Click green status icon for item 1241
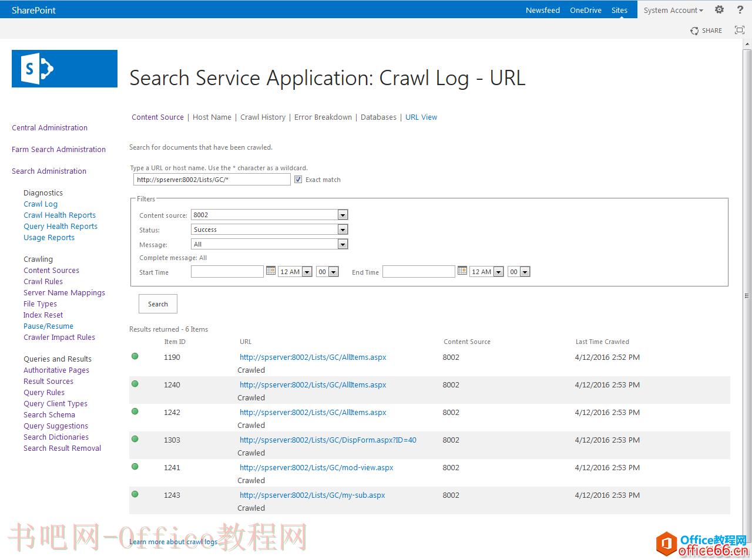This screenshot has width=752, height=560. point(135,467)
